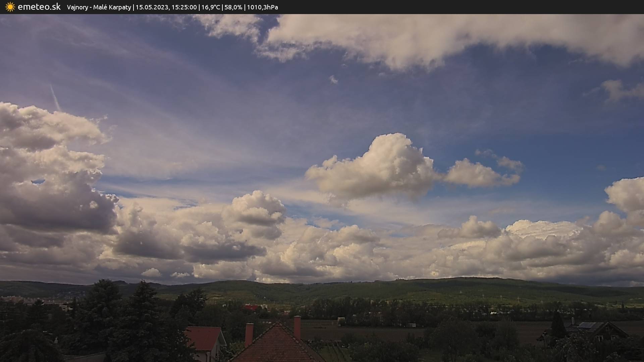Click the left chimney on the red roof

coord(249,334)
